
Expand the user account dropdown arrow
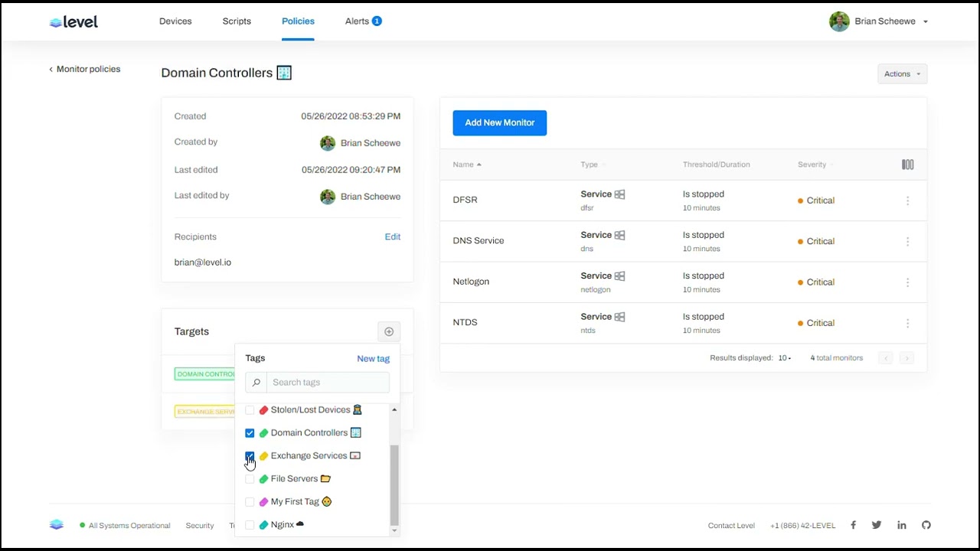[925, 22]
